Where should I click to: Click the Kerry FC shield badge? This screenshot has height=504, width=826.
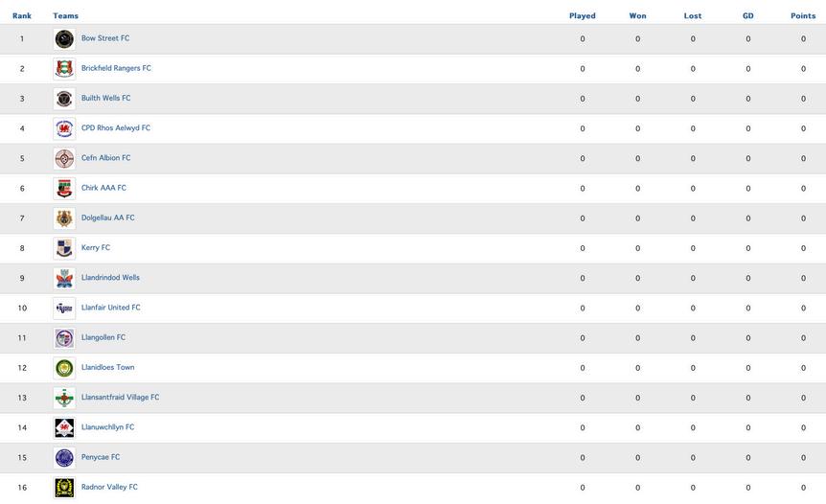pos(64,248)
